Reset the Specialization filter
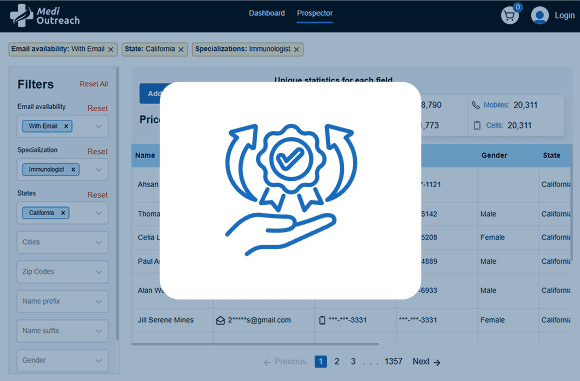 (x=98, y=151)
